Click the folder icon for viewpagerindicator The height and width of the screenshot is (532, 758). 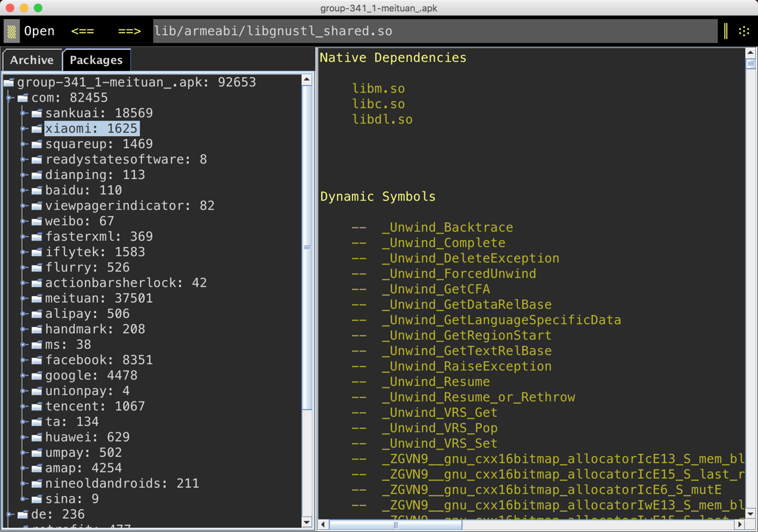click(37, 206)
